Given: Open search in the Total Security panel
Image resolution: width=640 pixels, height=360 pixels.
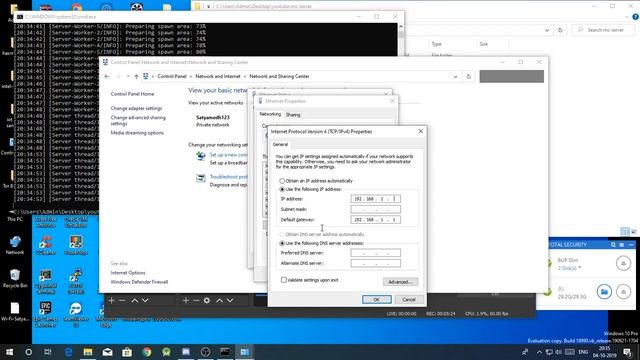Looking at the screenshot, I should click(x=613, y=244).
